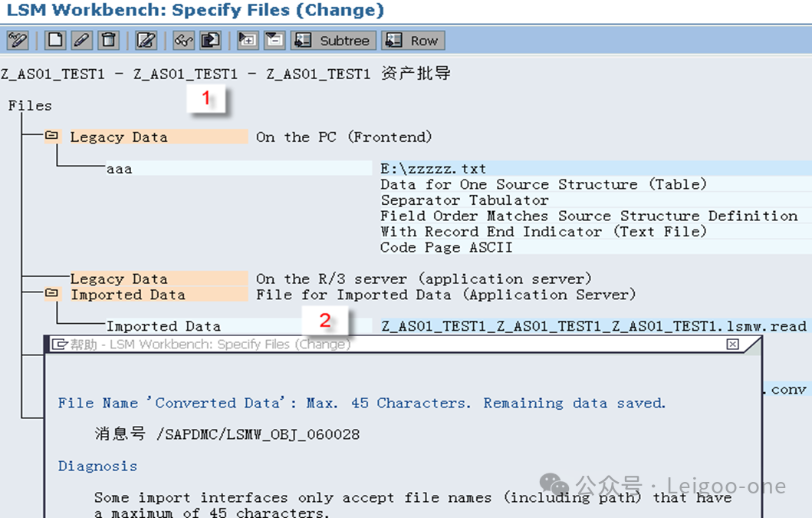This screenshot has width=812, height=518.
Task: Click the Display/Change toggle pencil-glasses icon
Action: [17, 40]
